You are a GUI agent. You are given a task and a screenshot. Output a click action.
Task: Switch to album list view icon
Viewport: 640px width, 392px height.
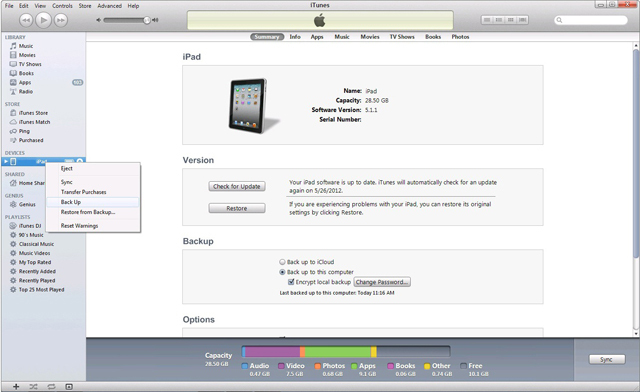point(499,20)
